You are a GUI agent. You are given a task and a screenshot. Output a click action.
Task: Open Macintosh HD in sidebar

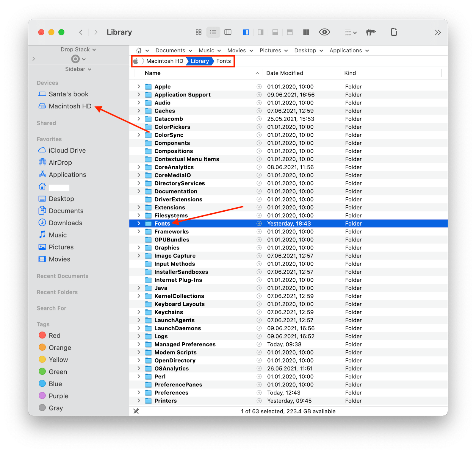[65, 106]
